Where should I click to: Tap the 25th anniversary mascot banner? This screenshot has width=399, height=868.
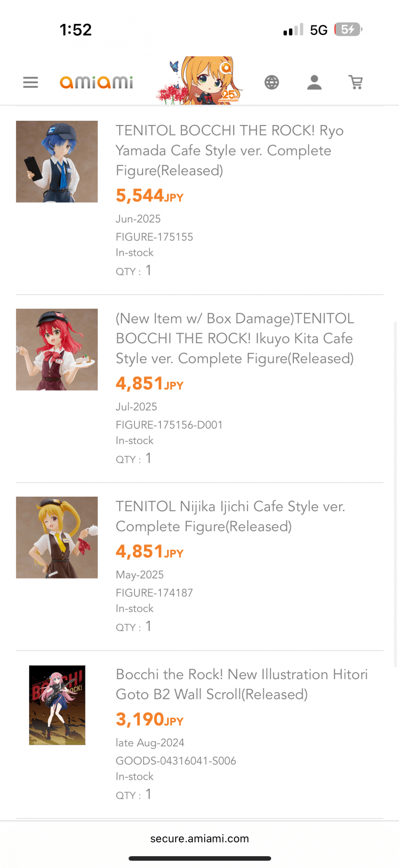click(x=200, y=81)
